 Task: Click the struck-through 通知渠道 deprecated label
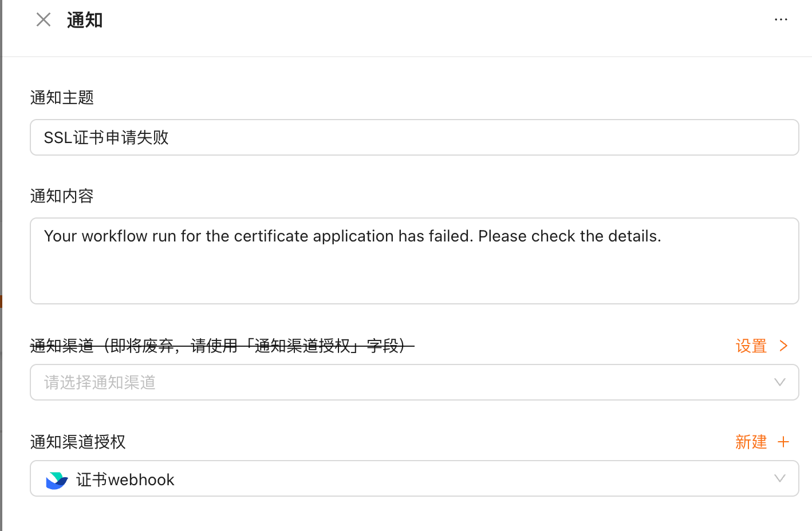pos(222,346)
